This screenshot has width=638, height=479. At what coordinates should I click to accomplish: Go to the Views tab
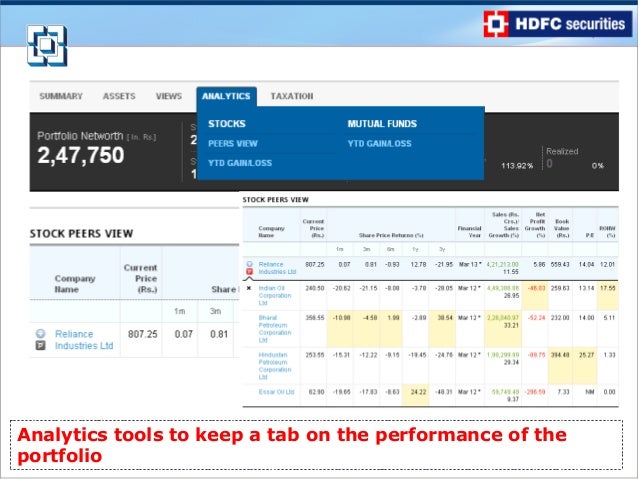click(x=168, y=96)
